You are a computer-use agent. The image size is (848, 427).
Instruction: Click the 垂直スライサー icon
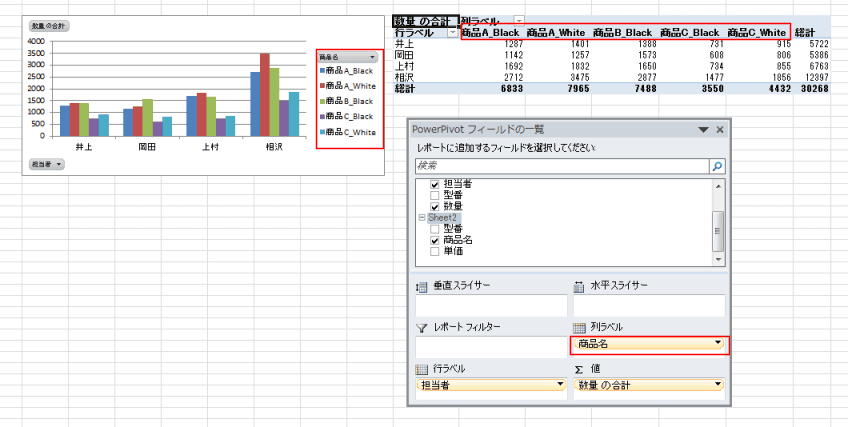(x=421, y=287)
